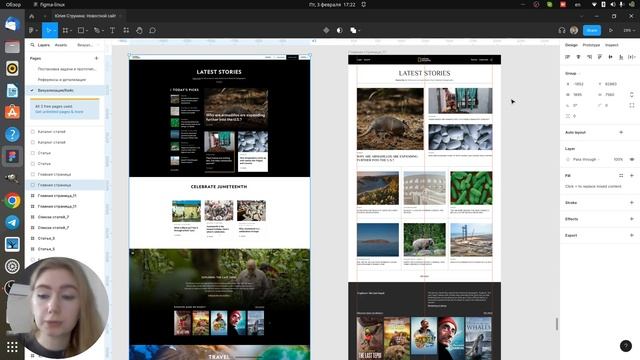Click the Present play icon
Screen dimensions: 640x360
tap(611, 30)
